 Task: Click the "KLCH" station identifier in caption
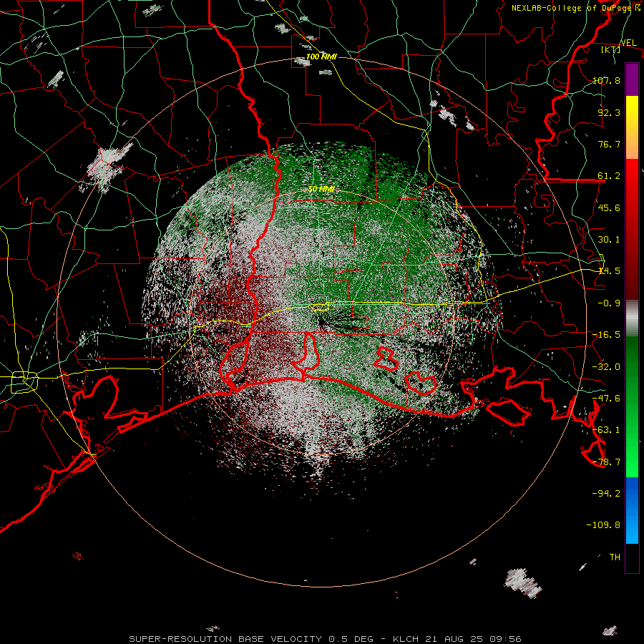406,639
